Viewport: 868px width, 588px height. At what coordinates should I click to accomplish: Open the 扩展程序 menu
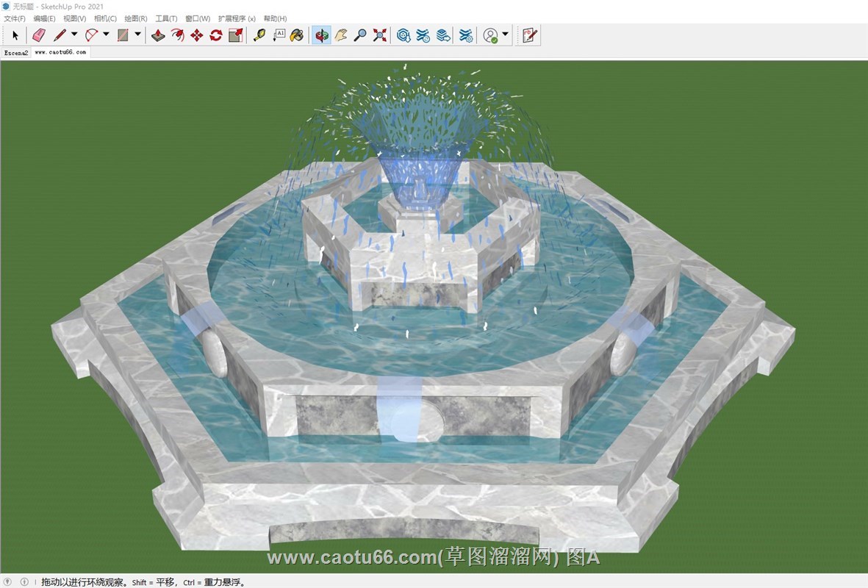(x=237, y=18)
